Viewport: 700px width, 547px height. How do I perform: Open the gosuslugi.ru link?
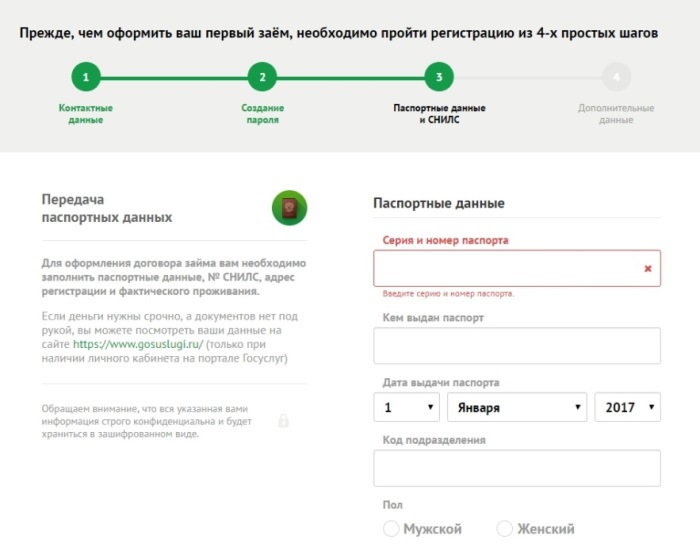tap(138, 344)
